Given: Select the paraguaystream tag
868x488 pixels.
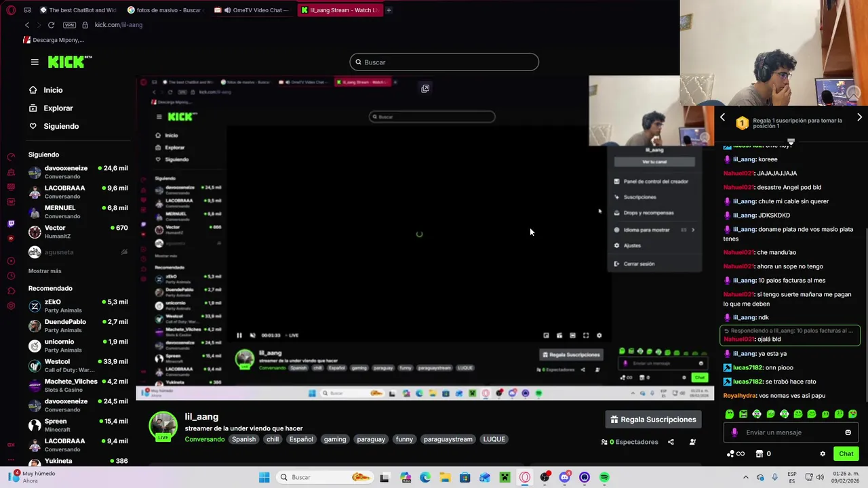Looking at the screenshot, I should (x=448, y=439).
